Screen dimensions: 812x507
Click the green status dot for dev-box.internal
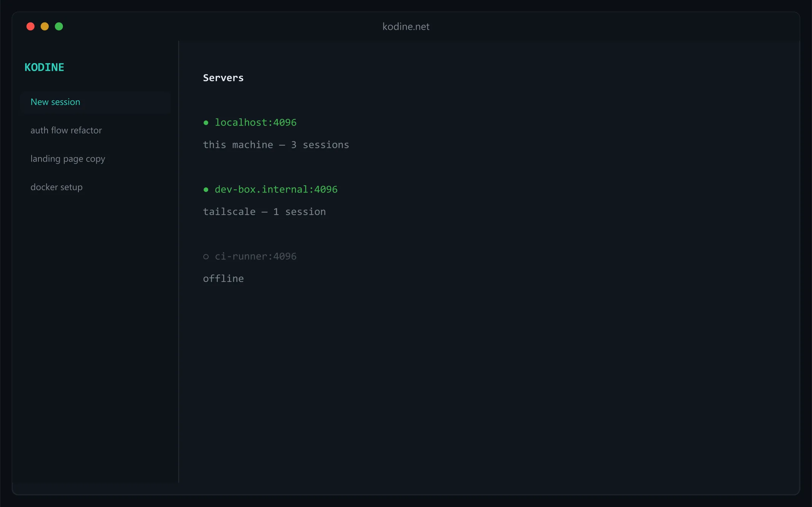[x=206, y=189]
